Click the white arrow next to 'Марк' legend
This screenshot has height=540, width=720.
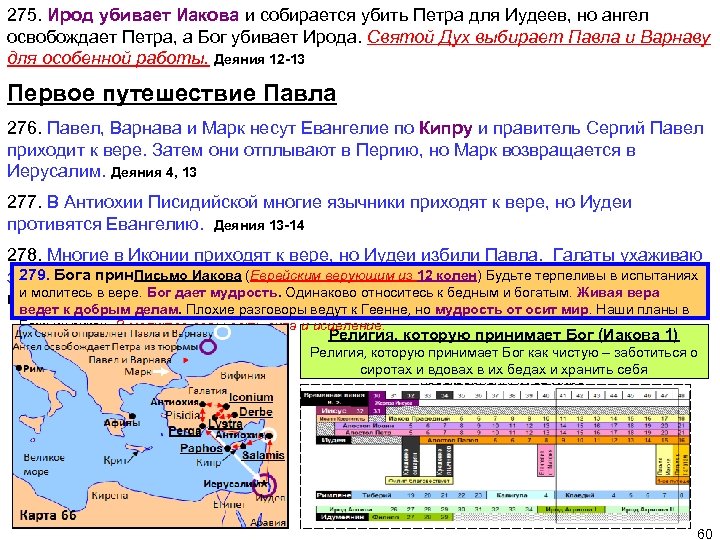click(x=161, y=371)
